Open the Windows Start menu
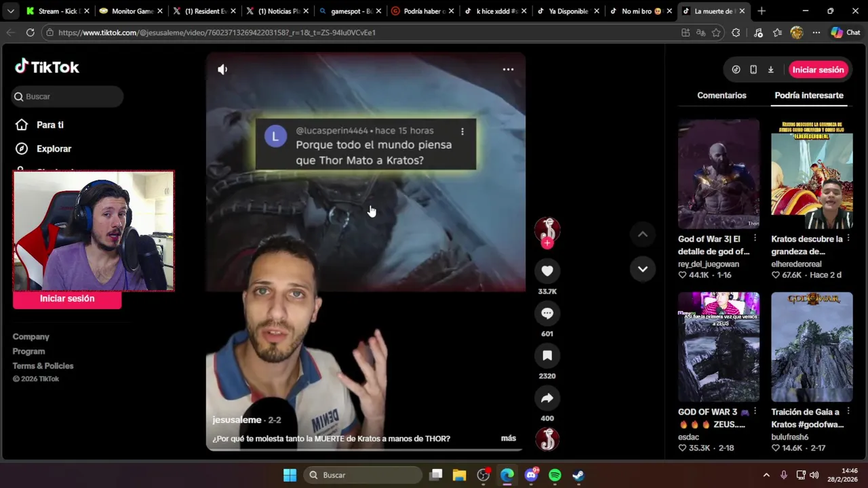Viewport: 868px width, 488px height. (x=290, y=475)
